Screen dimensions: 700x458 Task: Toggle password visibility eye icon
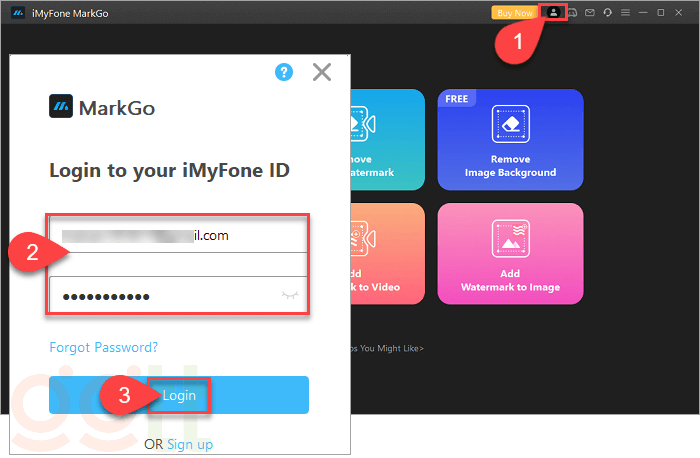pos(291,296)
